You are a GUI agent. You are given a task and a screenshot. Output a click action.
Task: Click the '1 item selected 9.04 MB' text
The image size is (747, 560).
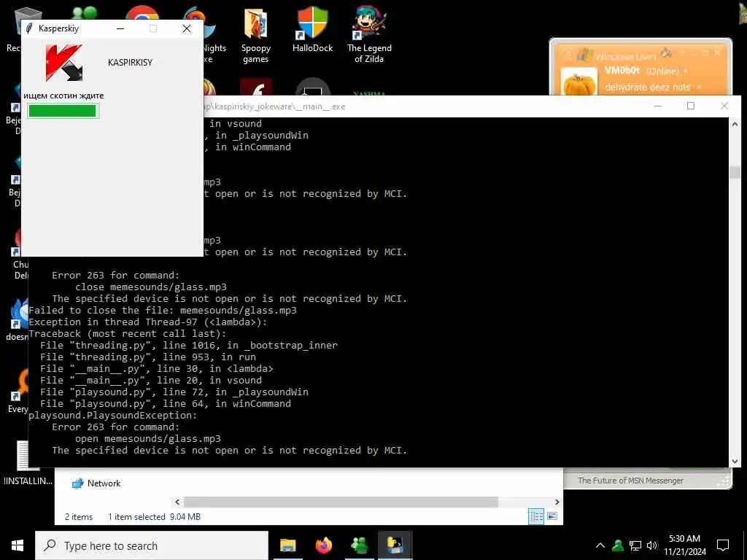point(155,517)
